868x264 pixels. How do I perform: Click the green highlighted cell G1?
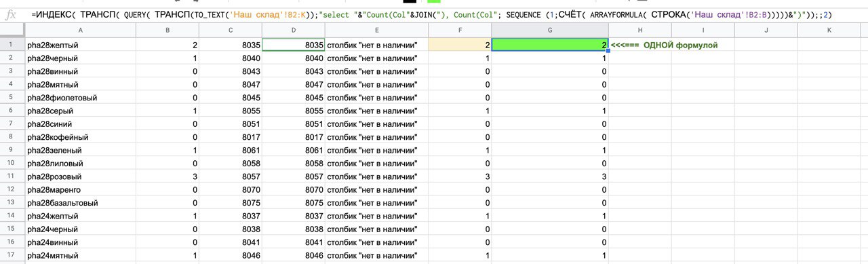pyautogui.click(x=550, y=45)
